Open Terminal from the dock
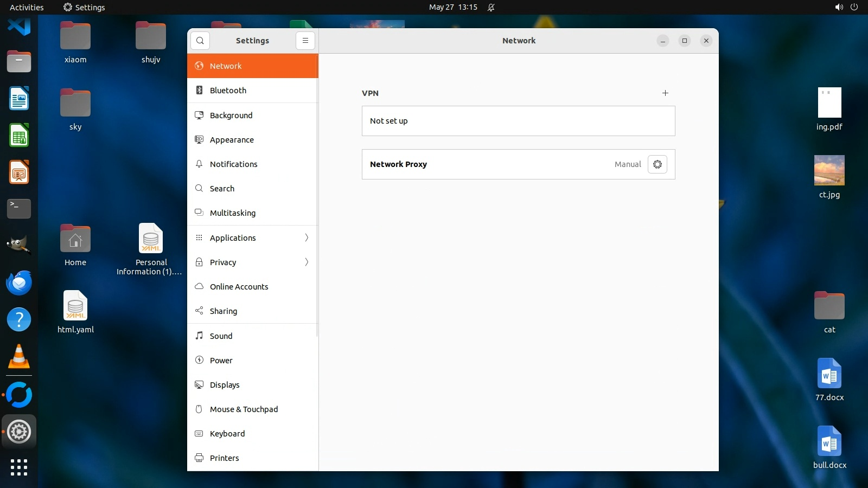868x488 pixels. click(19, 208)
